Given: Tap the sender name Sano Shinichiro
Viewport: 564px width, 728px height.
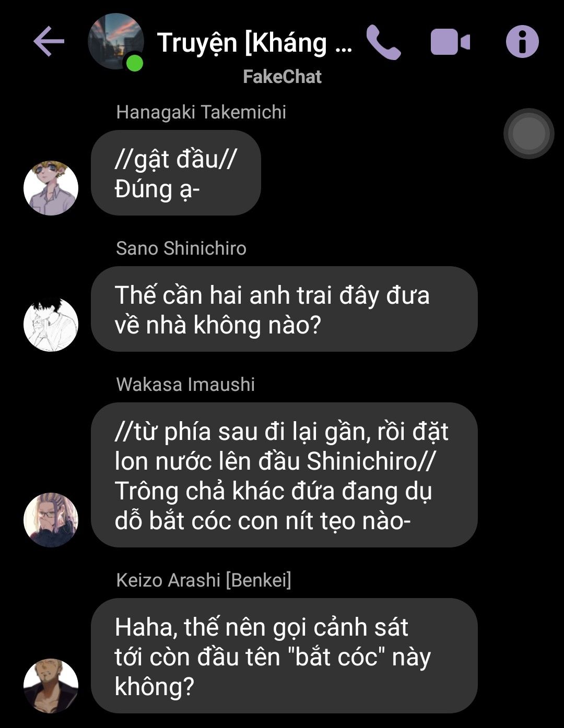Looking at the screenshot, I should [181, 248].
